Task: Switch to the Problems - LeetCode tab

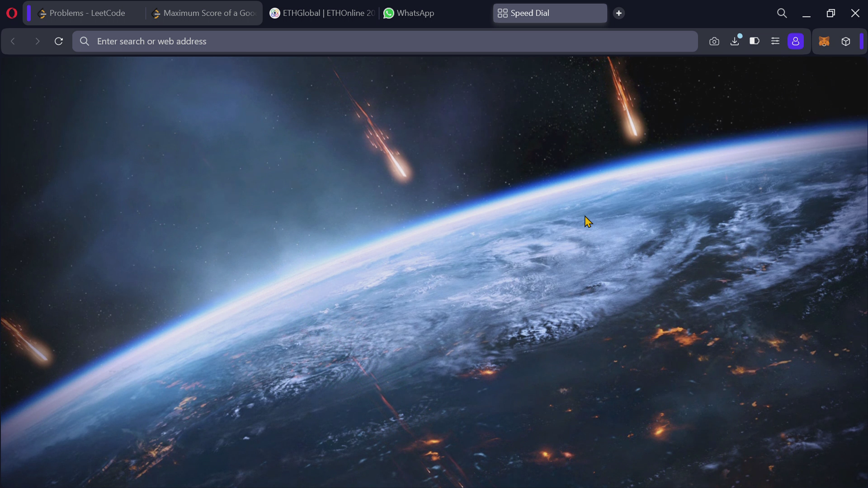Action: 87,13
